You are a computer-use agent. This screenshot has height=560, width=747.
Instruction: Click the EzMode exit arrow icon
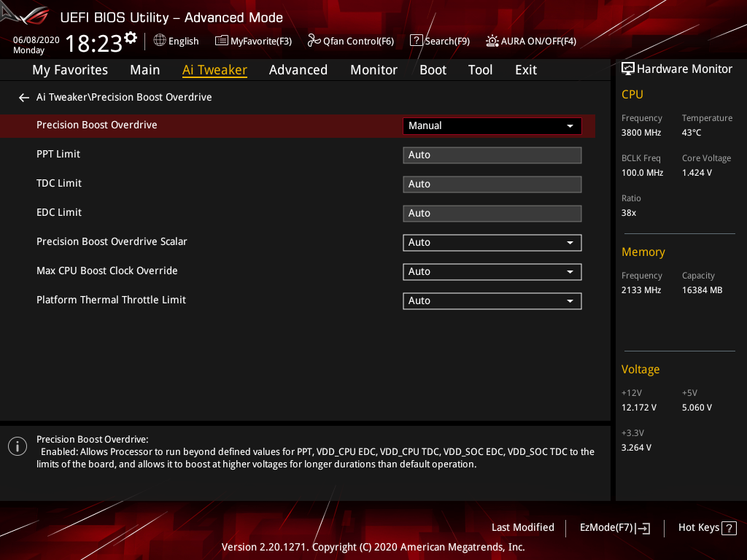point(643,528)
